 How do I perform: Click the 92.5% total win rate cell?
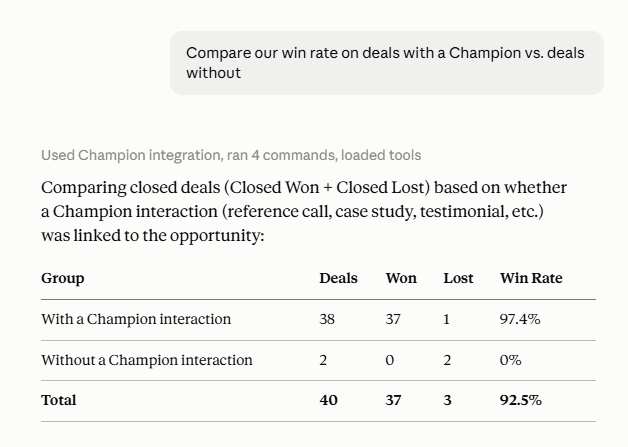pyautogui.click(x=521, y=400)
